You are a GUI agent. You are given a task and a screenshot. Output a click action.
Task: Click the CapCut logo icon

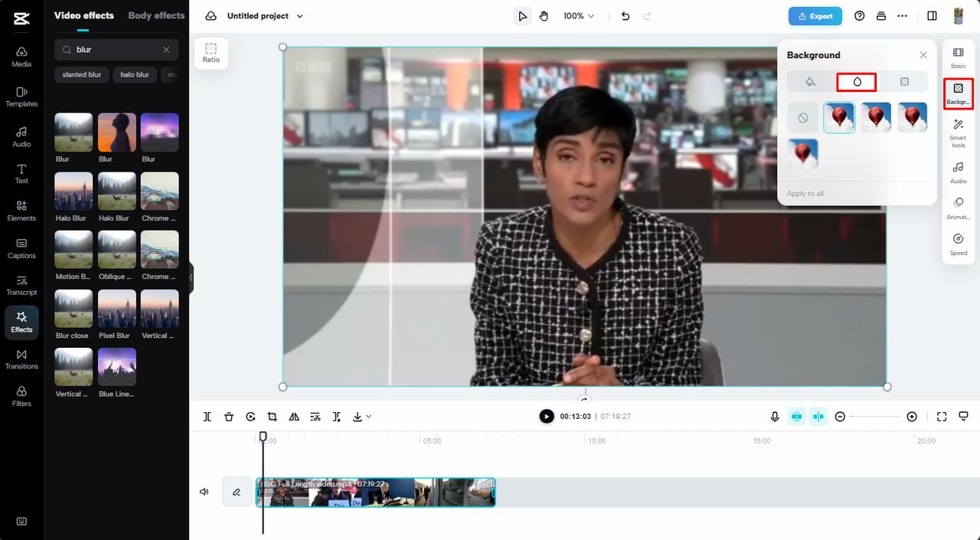tap(21, 17)
